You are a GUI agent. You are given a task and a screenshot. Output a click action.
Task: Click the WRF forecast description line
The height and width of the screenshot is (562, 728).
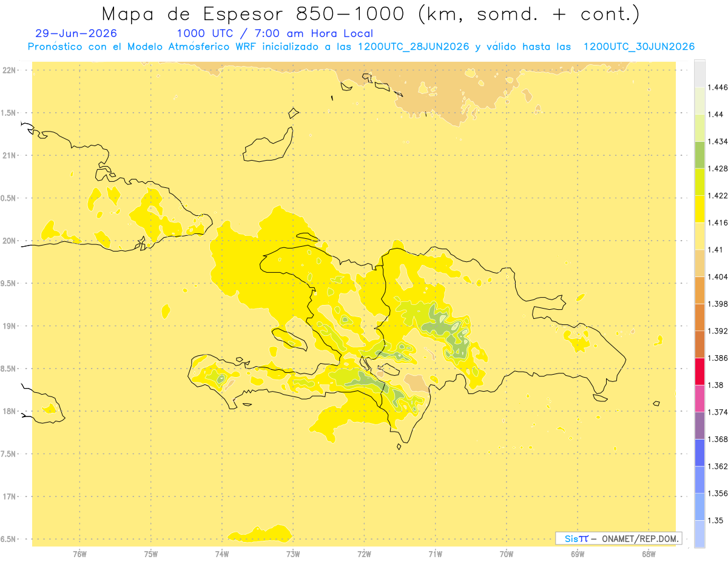pos(361,47)
